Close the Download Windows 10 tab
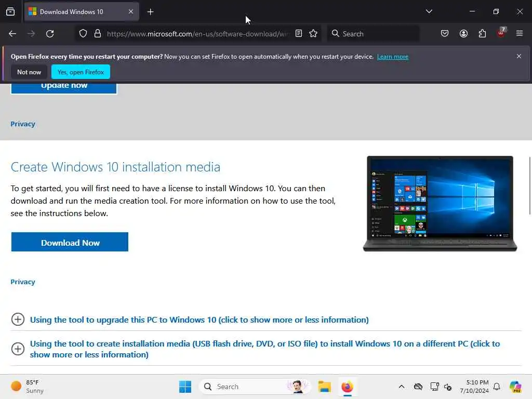This screenshot has height=399, width=532. point(131,12)
